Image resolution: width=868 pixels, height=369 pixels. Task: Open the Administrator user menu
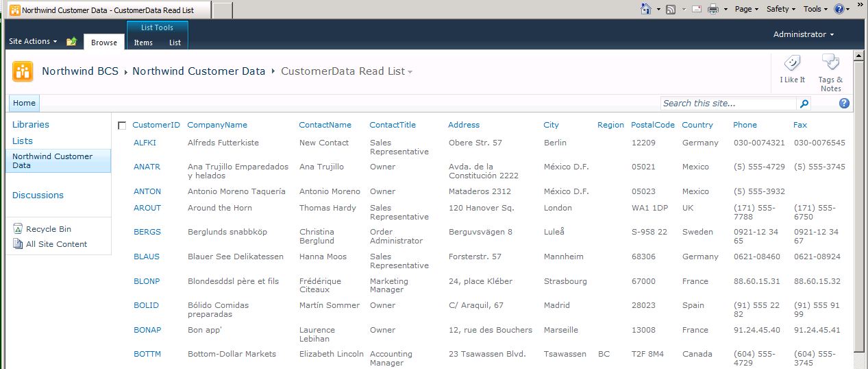804,34
